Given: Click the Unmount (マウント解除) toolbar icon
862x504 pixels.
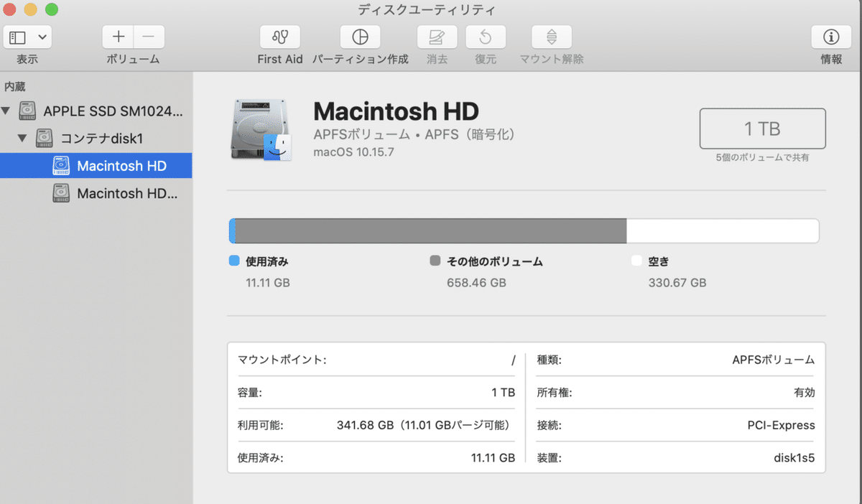Looking at the screenshot, I should (552, 37).
